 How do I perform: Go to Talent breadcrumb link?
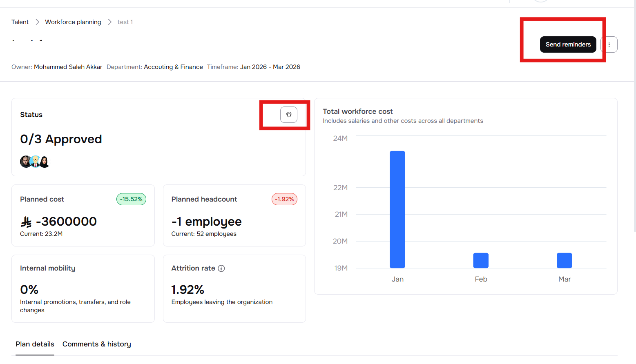[x=20, y=22]
